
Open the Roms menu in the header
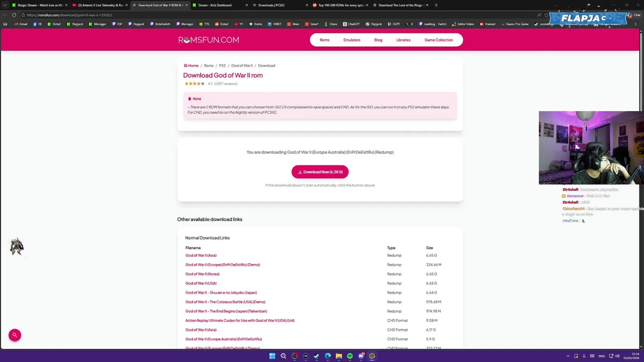(x=325, y=40)
